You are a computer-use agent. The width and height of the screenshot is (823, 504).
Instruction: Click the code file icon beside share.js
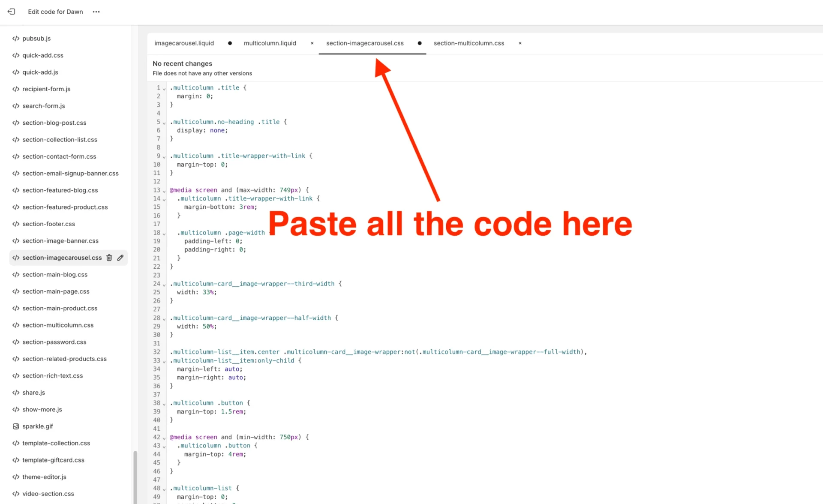(x=16, y=392)
